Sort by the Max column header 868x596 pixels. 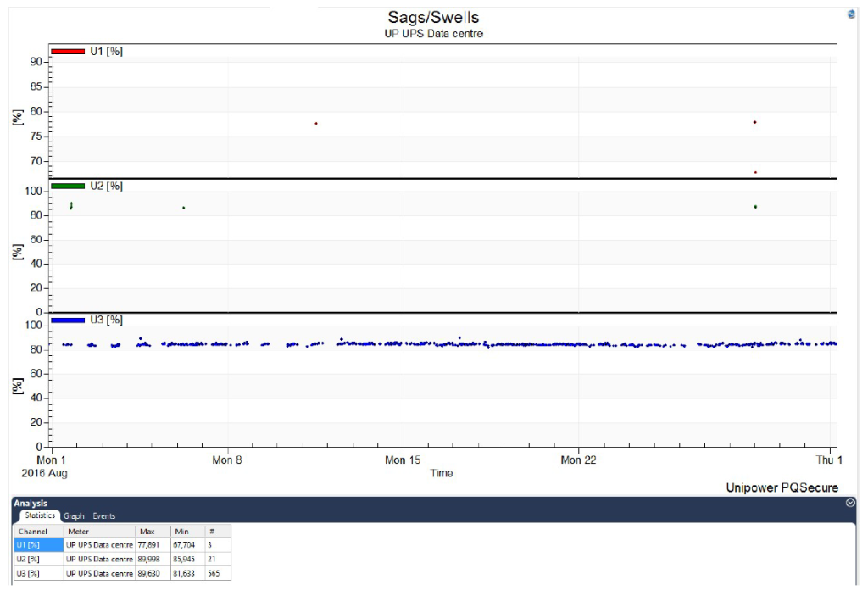point(153,532)
